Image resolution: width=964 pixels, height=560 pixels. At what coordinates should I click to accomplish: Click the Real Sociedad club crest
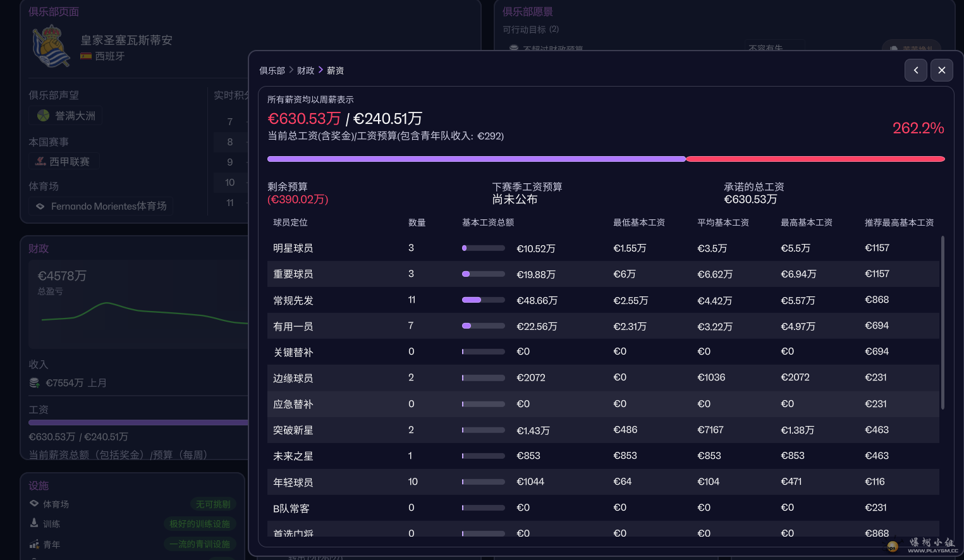pos(51,47)
